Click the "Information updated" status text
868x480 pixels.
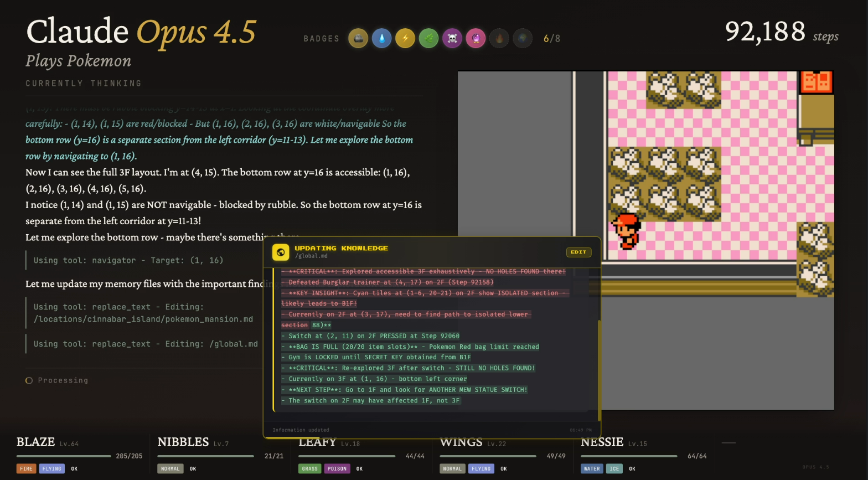[x=301, y=430]
